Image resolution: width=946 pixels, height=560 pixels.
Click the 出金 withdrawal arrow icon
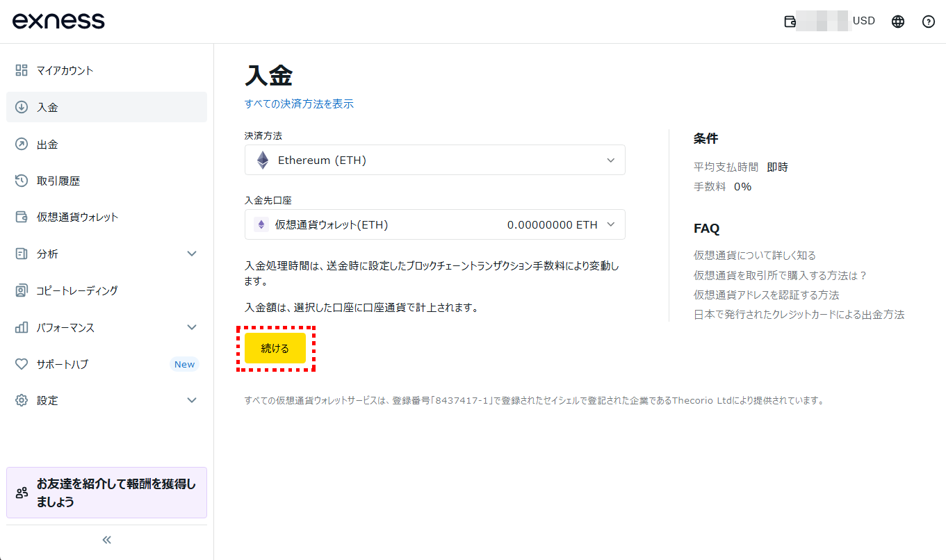(x=20, y=144)
